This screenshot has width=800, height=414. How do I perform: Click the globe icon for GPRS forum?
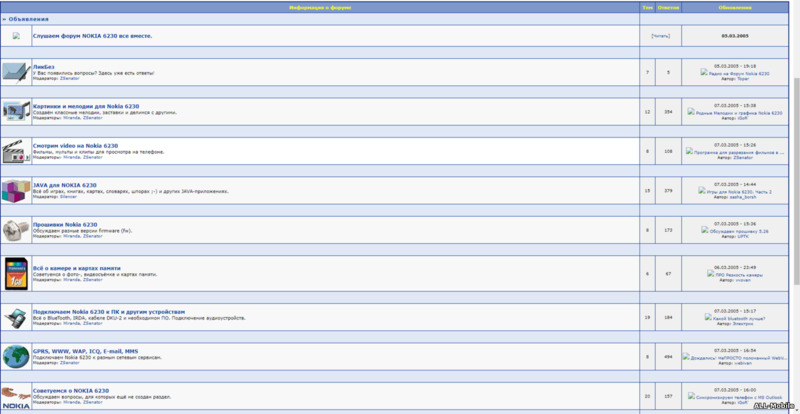[16, 357]
